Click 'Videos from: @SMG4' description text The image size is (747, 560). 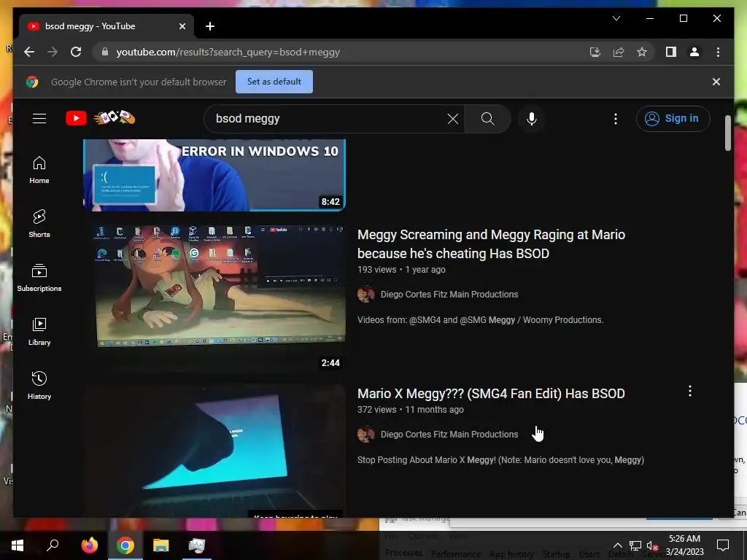(480, 320)
